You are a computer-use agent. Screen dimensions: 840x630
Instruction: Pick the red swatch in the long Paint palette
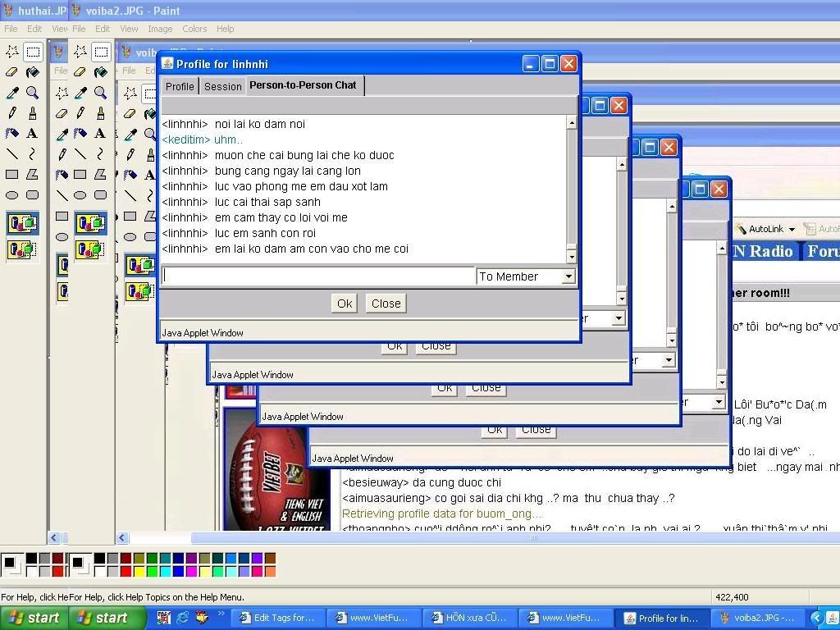[x=126, y=571]
